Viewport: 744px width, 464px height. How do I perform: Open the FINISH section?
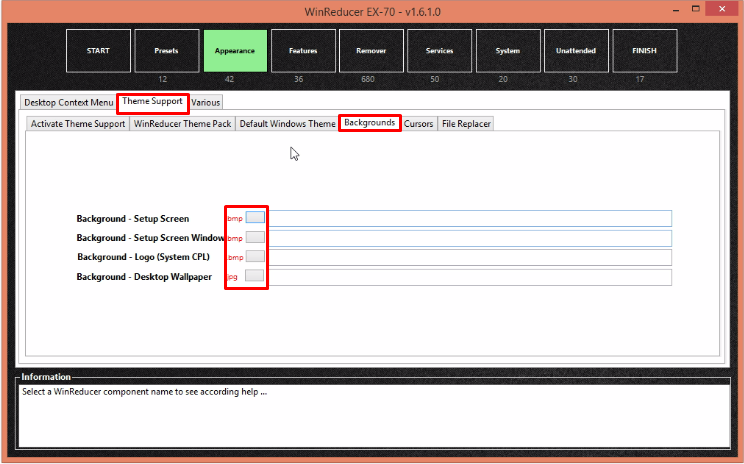(x=645, y=51)
